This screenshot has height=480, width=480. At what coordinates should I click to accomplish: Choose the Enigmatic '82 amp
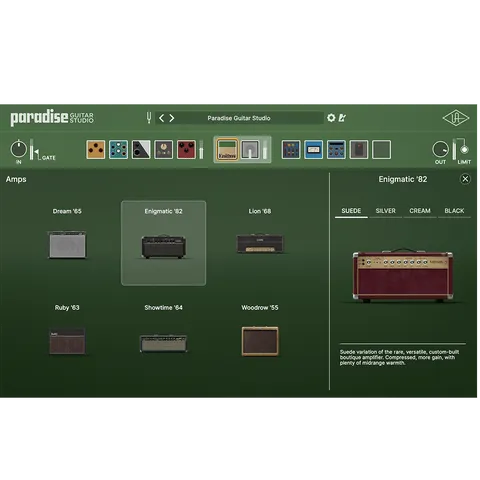163,243
